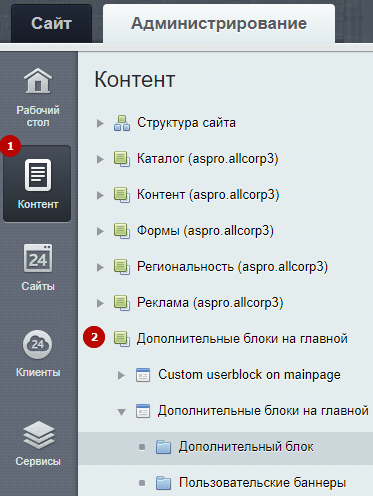Click the Сервисы sidebar label
The image size is (373, 496).
pyautogui.click(x=38, y=462)
